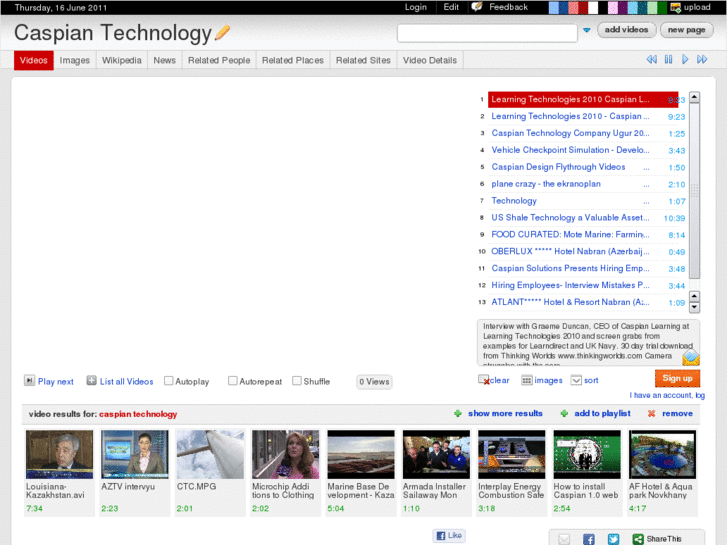
Task: Click the new page button
Action: 686,30
